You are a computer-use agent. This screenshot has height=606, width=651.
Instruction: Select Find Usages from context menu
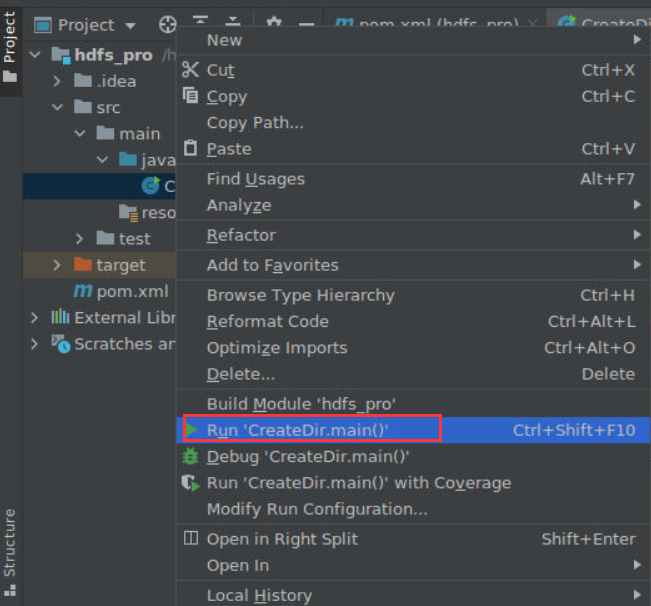coord(255,179)
